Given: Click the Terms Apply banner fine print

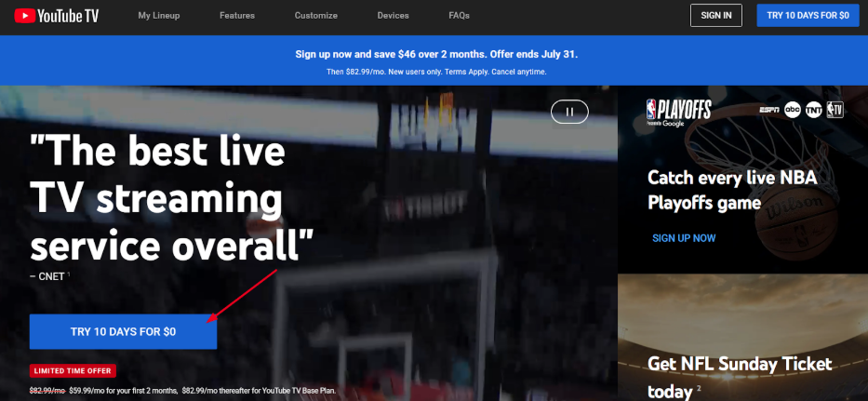Looking at the screenshot, I should pos(436,72).
